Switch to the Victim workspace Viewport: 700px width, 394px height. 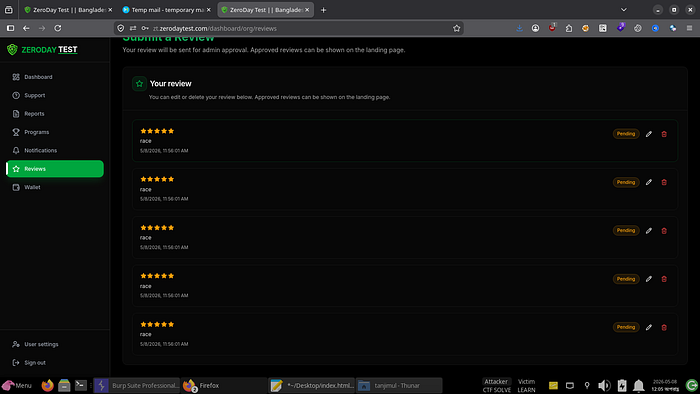pos(526,386)
